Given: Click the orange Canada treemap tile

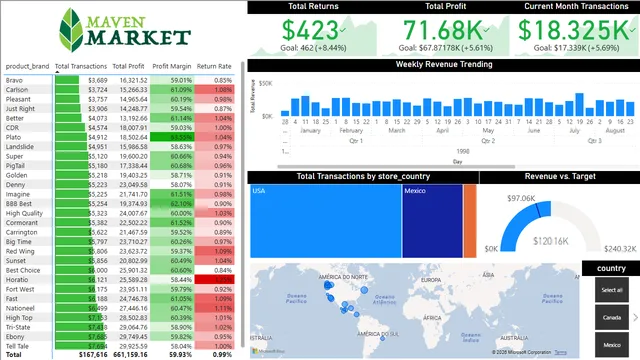Looking at the screenshot, I should [470, 221].
